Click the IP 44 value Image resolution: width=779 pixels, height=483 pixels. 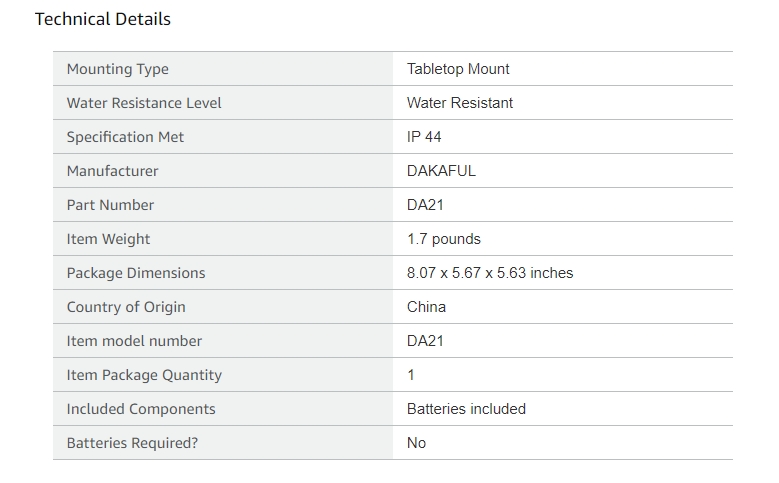[x=424, y=137]
